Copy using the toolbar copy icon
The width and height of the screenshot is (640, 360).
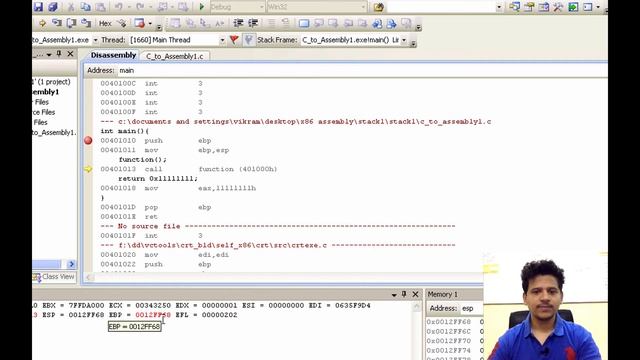(85, 7)
